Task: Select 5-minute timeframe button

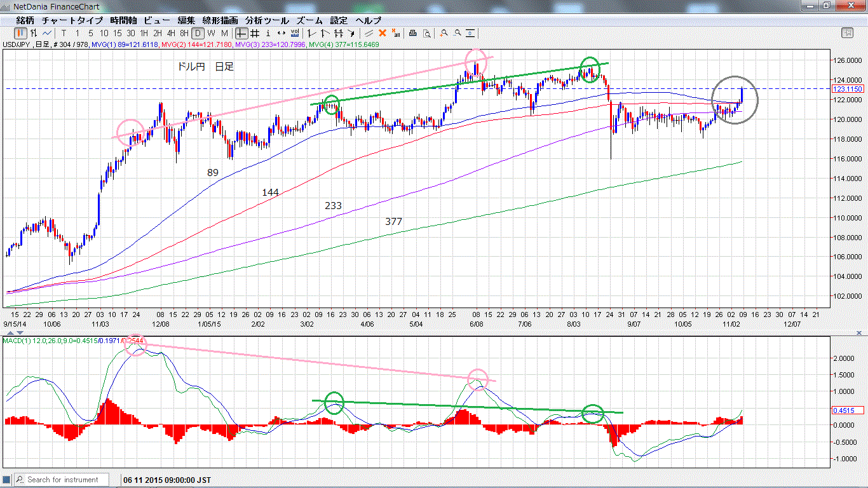Action: click(91, 33)
